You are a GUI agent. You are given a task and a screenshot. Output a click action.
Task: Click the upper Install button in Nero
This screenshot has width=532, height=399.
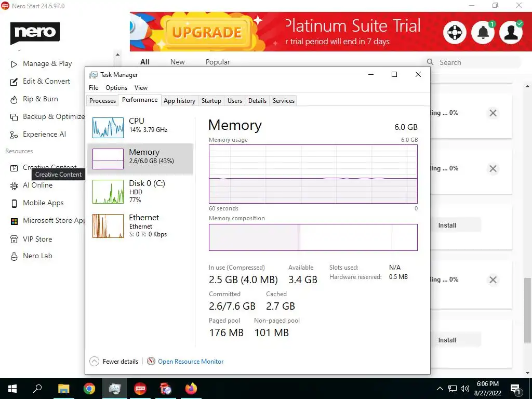coord(456,225)
